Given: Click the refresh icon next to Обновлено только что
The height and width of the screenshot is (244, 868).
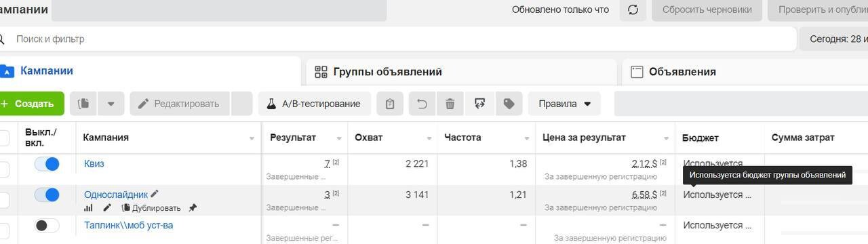Looking at the screenshot, I should (633, 9).
